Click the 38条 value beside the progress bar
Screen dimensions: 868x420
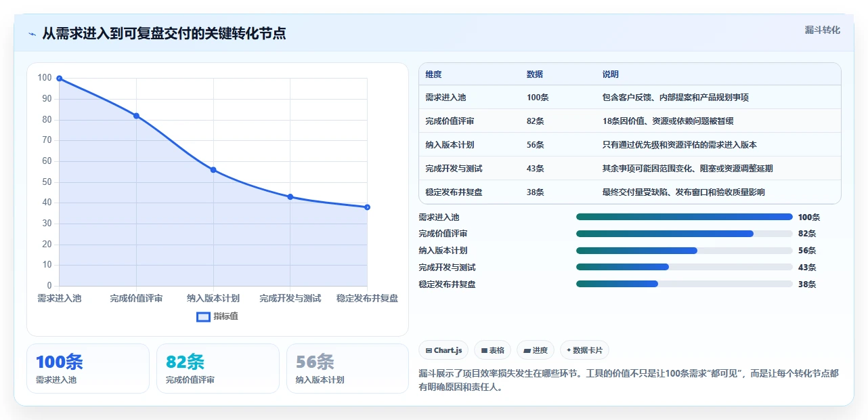[807, 285]
